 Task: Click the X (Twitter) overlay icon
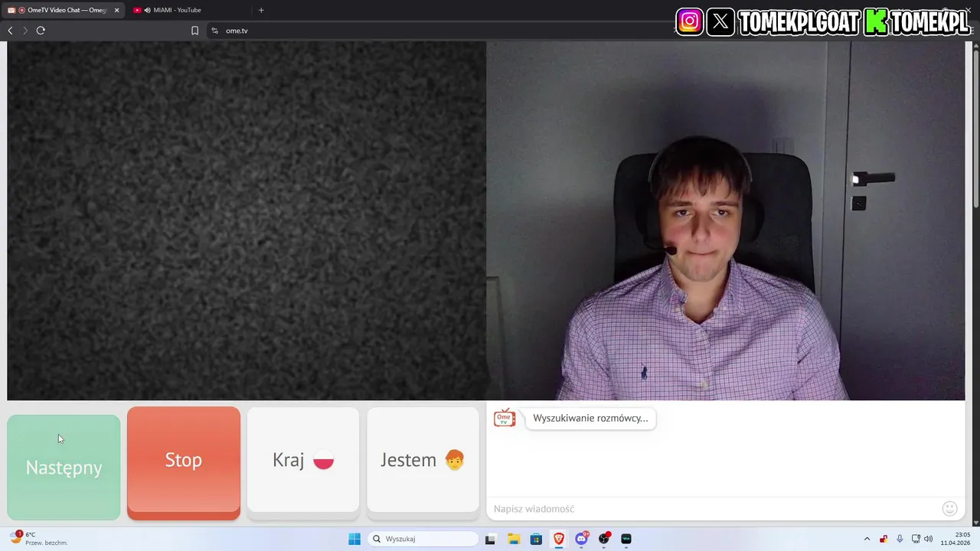pyautogui.click(x=720, y=21)
